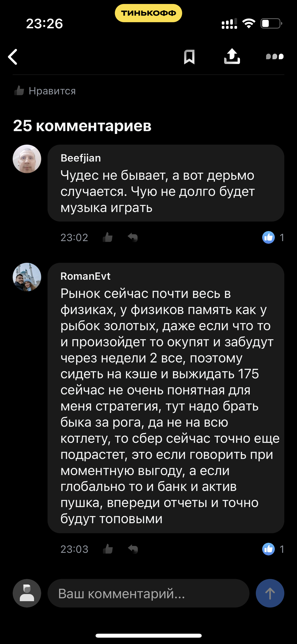Like the post with Нравится
Viewport: 297px width, 644px height.
click(45, 91)
